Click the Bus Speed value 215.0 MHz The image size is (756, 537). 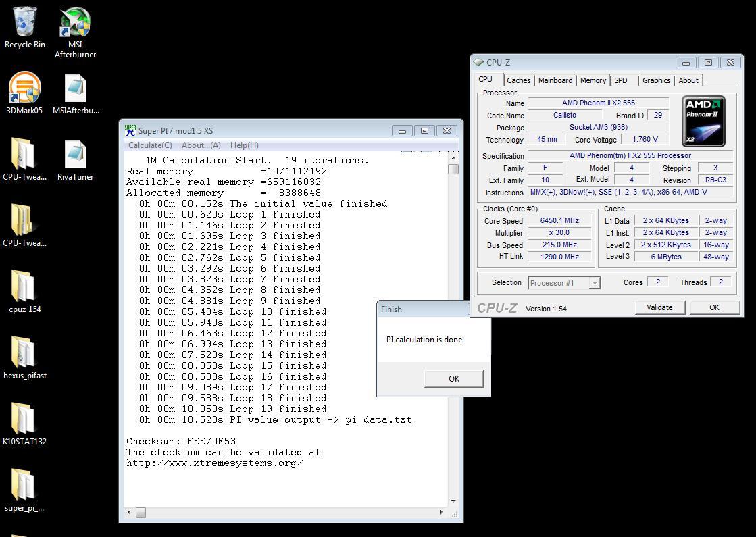pyautogui.click(x=559, y=245)
